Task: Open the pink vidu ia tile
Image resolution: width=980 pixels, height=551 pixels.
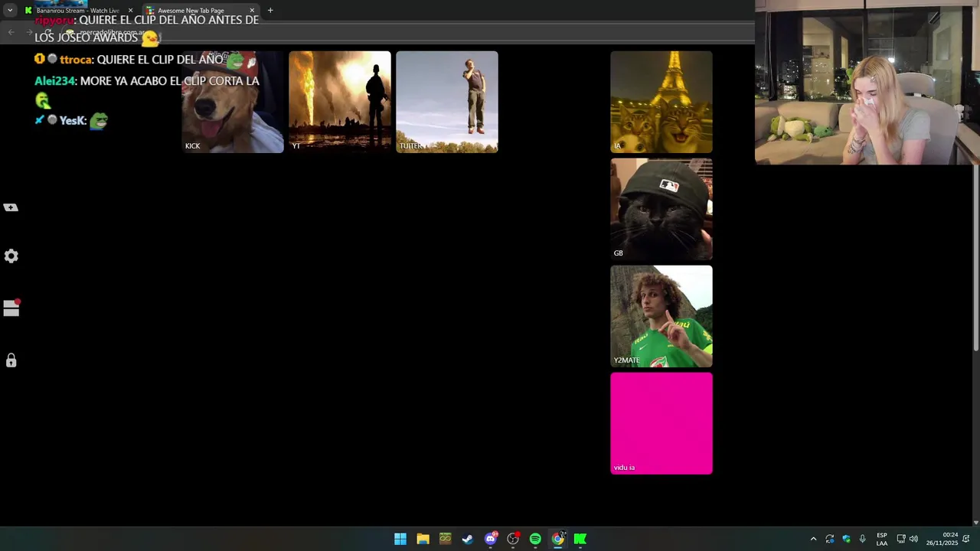Action: 661,423
